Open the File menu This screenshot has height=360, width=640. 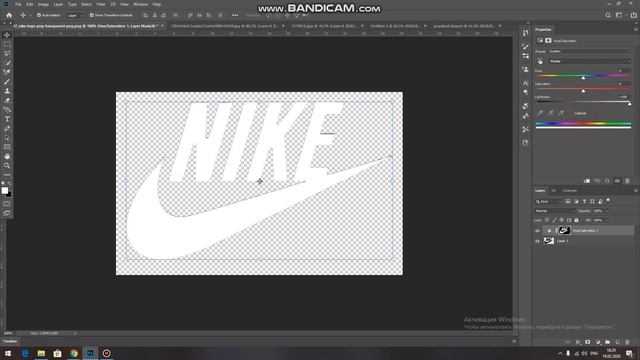click(18, 4)
